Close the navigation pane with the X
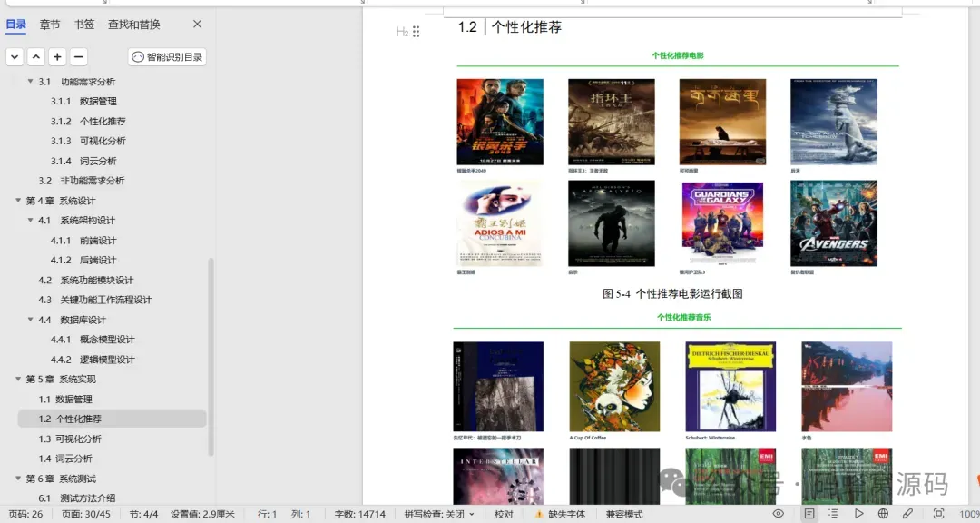 (x=198, y=24)
